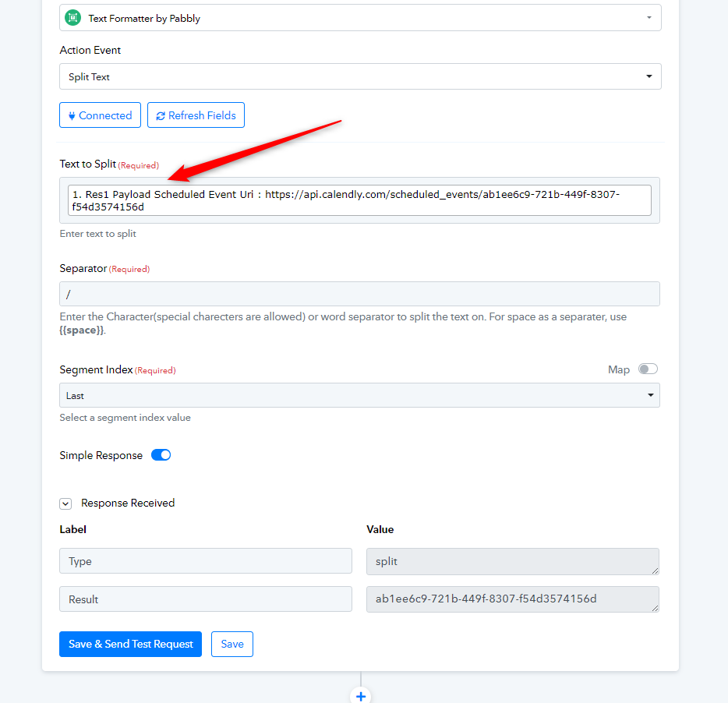Image resolution: width=728 pixels, height=703 pixels.
Task: Click the Connected button
Action: pyautogui.click(x=101, y=115)
